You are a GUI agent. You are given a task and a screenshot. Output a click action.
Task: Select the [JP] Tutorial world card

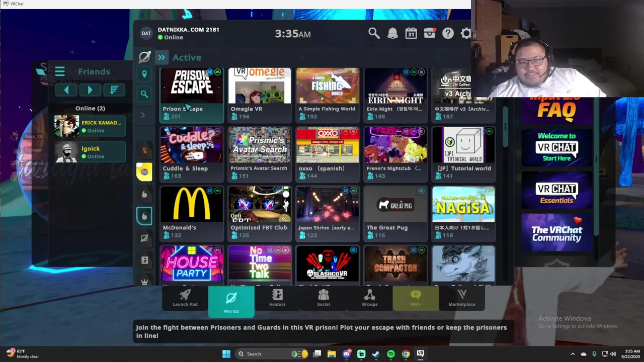coord(463,154)
